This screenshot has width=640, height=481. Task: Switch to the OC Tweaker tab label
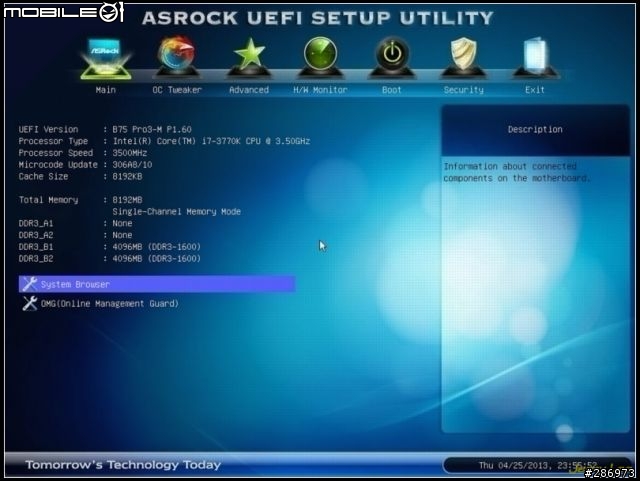coord(177,90)
